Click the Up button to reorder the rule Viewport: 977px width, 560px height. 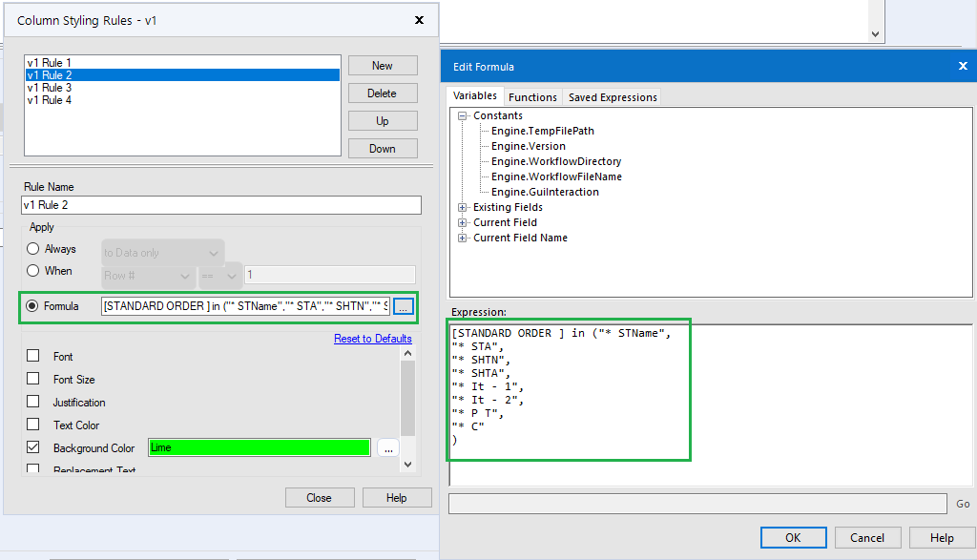point(382,120)
